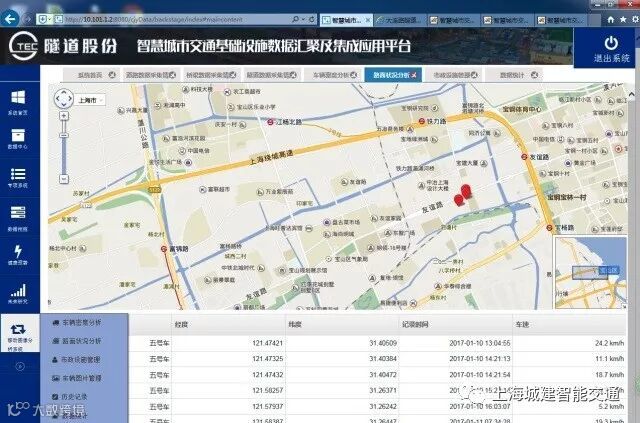
Task: Click speed value 24.2 km/h
Action: [x=609, y=343]
